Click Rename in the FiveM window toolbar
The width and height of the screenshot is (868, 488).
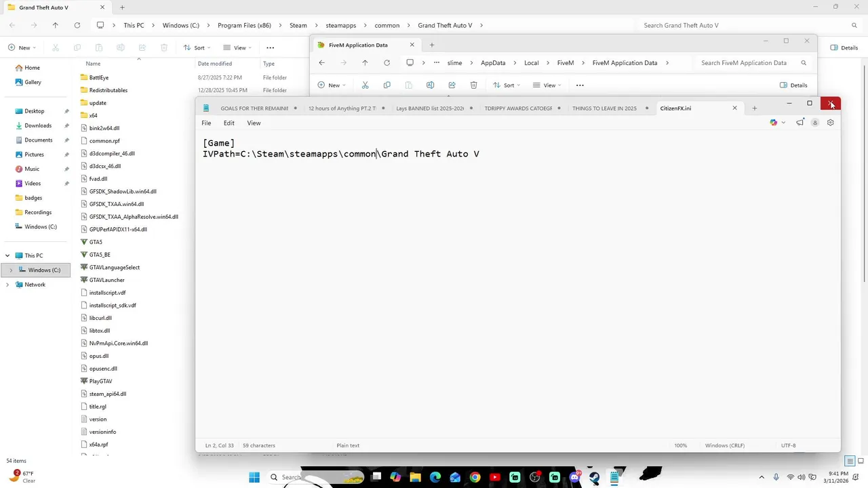click(430, 85)
